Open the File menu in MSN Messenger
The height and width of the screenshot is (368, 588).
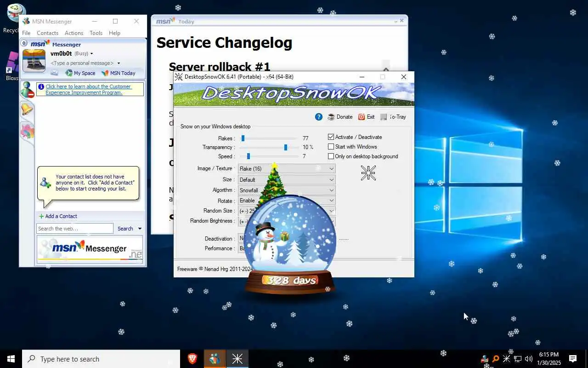[x=26, y=33]
